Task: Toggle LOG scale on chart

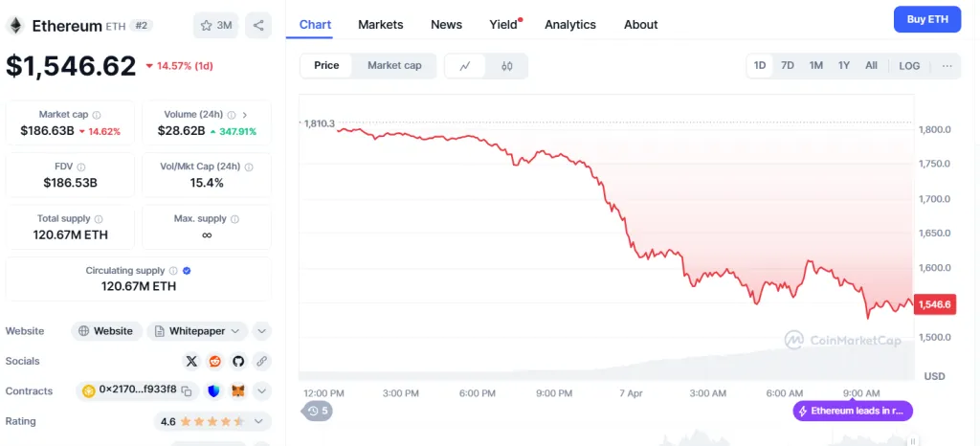Action: coord(909,66)
